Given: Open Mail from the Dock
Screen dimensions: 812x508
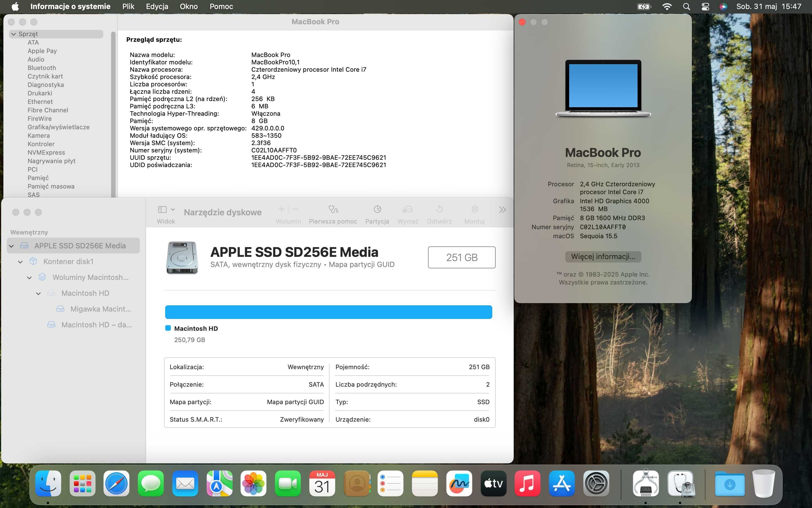Looking at the screenshot, I should [x=185, y=483].
